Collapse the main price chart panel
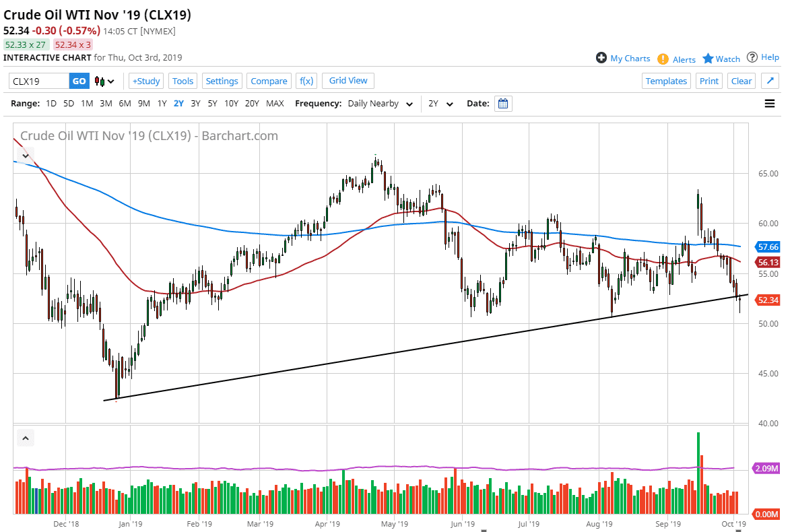Screen dimensions: 792x532 click(x=25, y=156)
